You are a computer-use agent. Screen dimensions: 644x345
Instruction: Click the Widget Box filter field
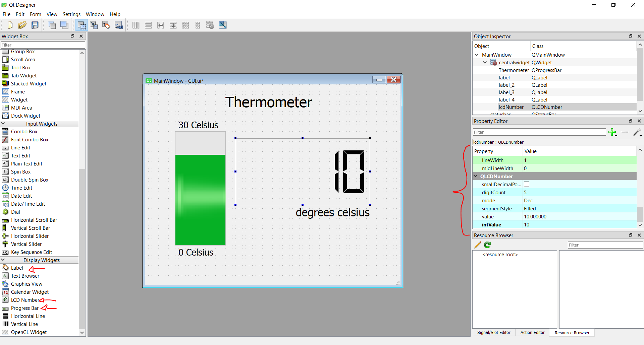tap(43, 45)
